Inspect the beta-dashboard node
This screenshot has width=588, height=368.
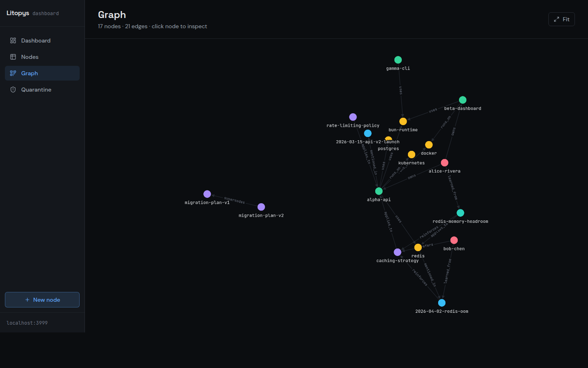point(462,99)
